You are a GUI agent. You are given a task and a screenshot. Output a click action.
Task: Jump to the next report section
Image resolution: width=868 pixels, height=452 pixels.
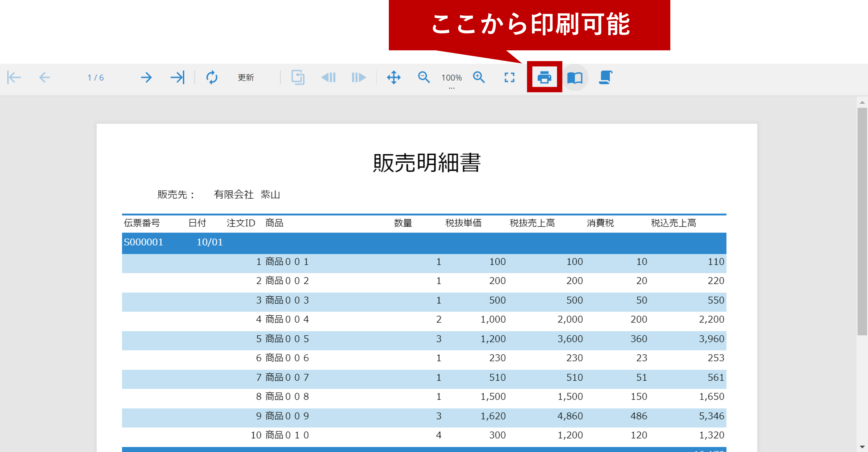point(358,77)
